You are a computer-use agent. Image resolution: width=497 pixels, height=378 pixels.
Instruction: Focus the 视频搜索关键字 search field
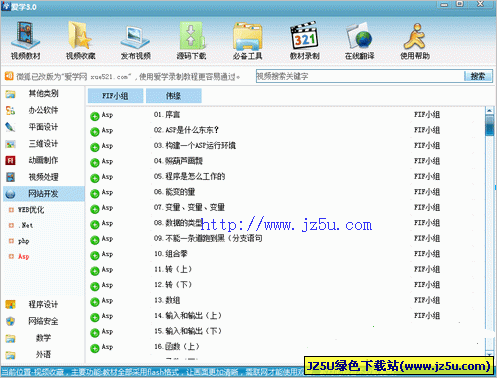(360, 76)
